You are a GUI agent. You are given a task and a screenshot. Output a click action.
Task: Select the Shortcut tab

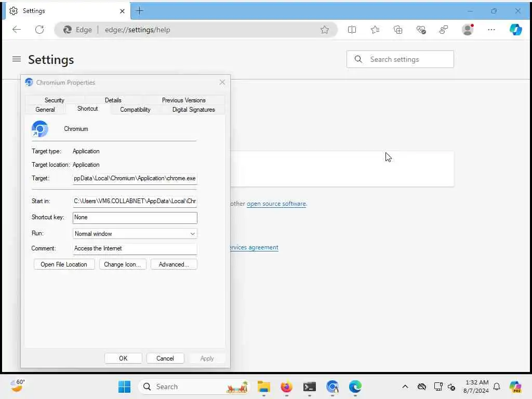[x=87, y=109]
